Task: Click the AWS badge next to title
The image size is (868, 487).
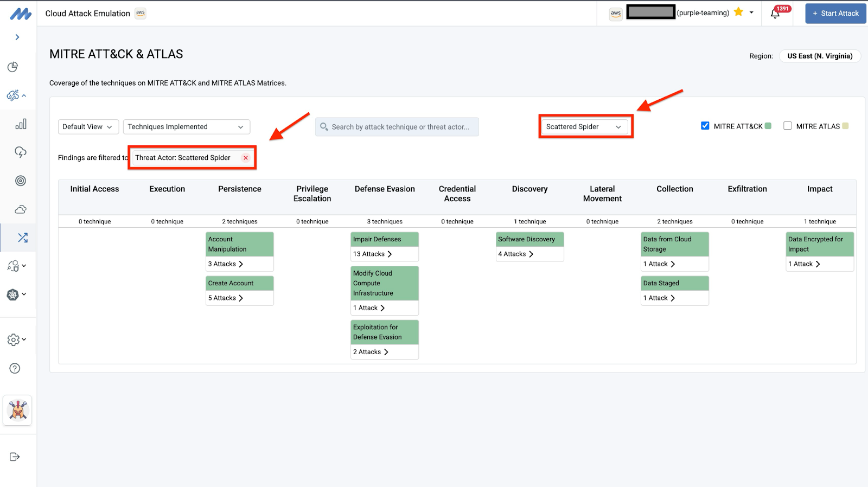Action: coord(141,13)
